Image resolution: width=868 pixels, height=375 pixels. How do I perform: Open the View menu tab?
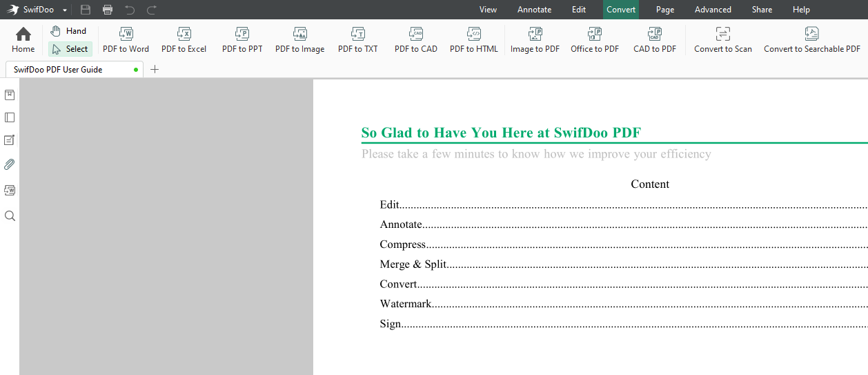[489, 10]
